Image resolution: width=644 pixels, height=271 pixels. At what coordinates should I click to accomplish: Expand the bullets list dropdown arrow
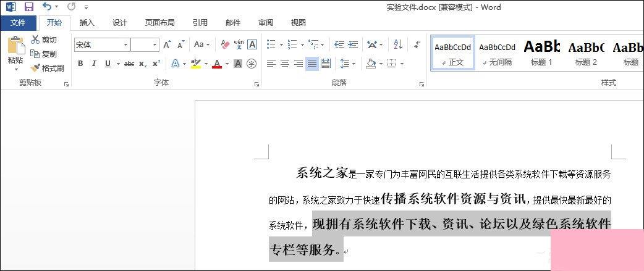pos(281,44)
